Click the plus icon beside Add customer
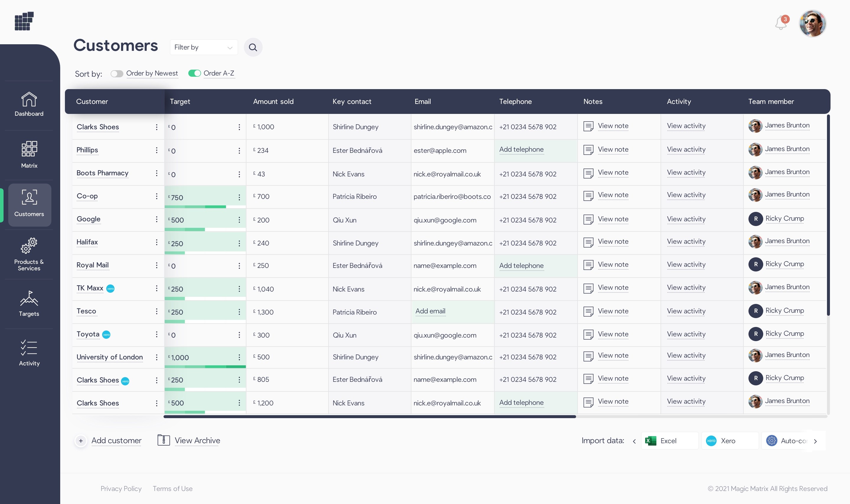 [x=81, y=441]
